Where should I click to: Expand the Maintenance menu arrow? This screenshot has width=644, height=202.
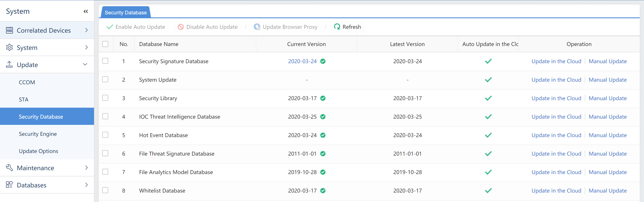pyautogui.click(x=87, y=168)
